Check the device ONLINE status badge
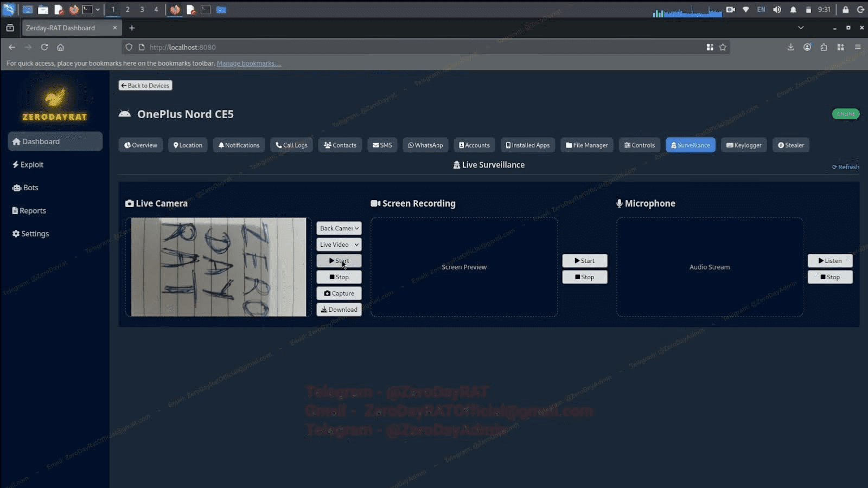868x488 pixels. coord(845,114)
